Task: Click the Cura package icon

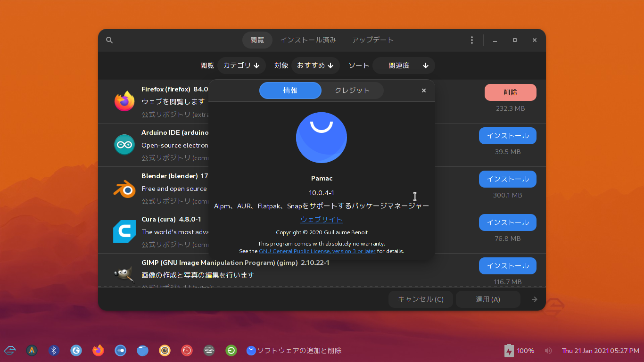Action: (124, 231)
